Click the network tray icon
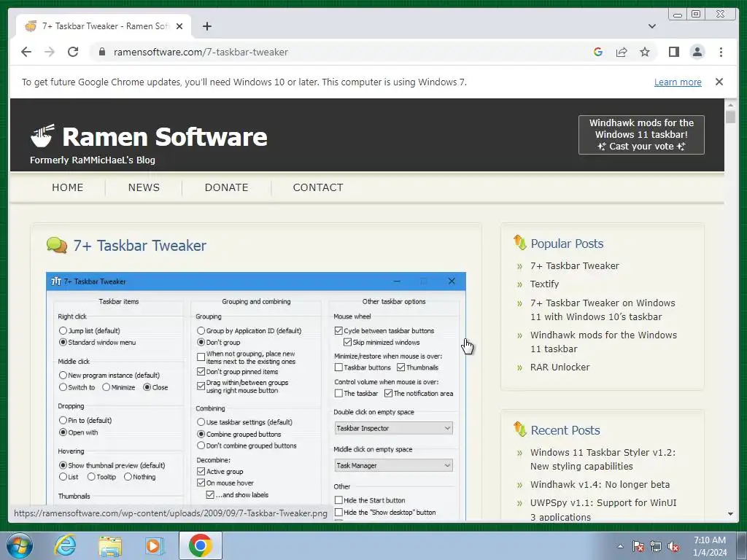 [x=656, y=546]
